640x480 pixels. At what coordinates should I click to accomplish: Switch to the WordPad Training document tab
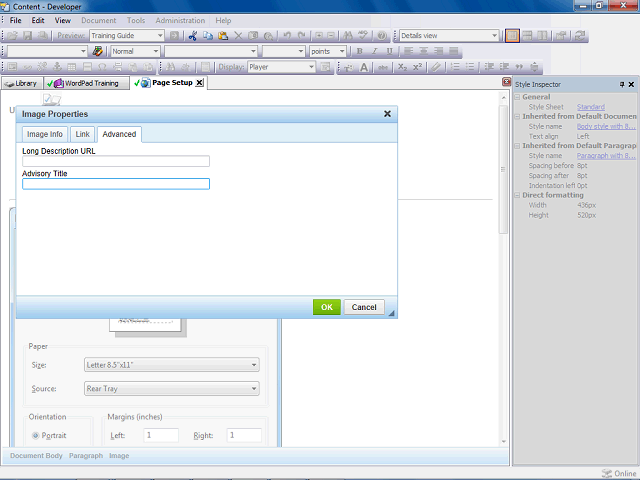coord(87,83)
